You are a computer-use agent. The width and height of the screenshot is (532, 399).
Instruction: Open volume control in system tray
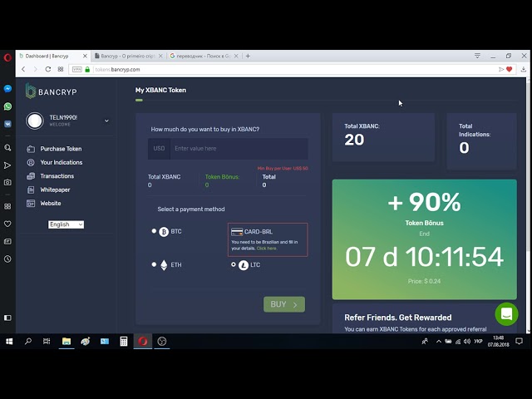tap(467, 342)
